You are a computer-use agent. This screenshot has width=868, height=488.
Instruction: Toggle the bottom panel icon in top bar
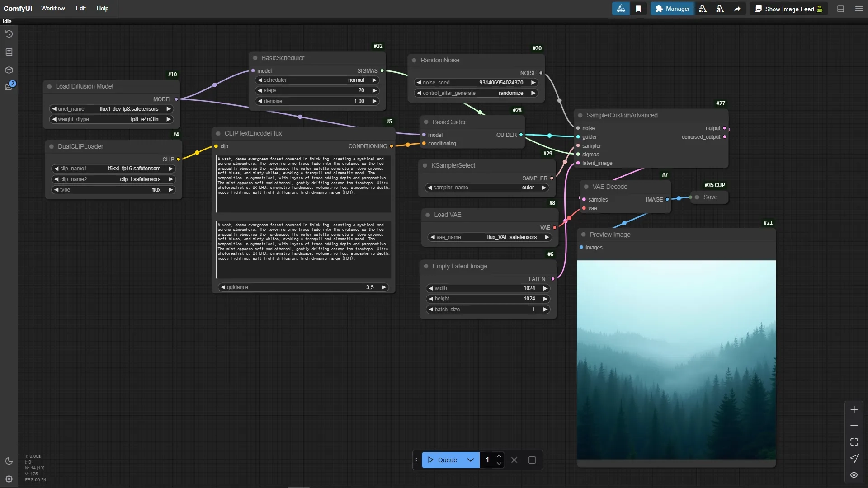click(840, 9)
